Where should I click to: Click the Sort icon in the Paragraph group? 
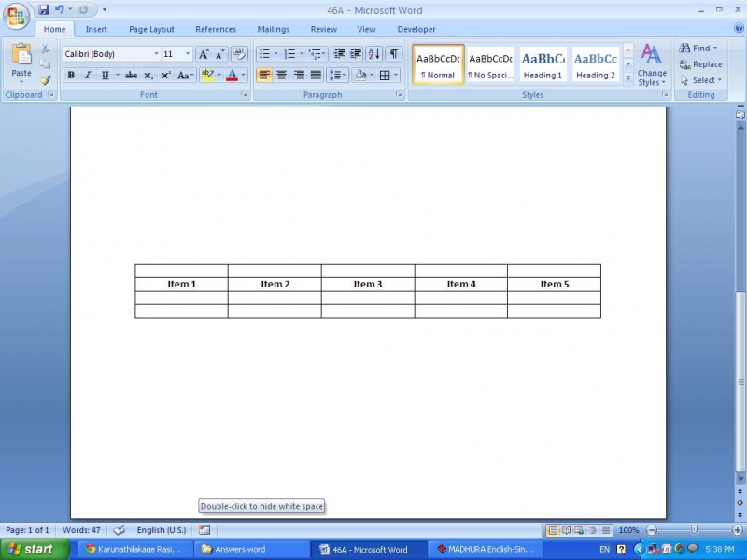(x=373, y=54)
